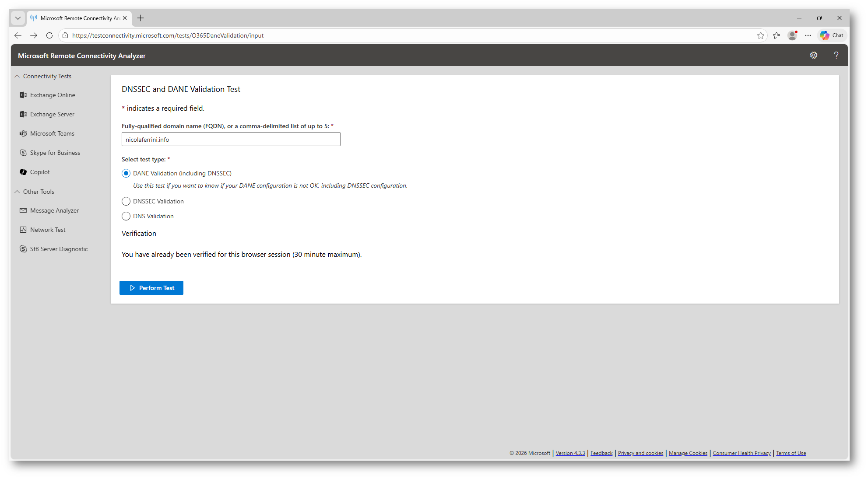Open the browser profile avatar icon
Viewport: 868px width, 479px height.
click(792, 35)
